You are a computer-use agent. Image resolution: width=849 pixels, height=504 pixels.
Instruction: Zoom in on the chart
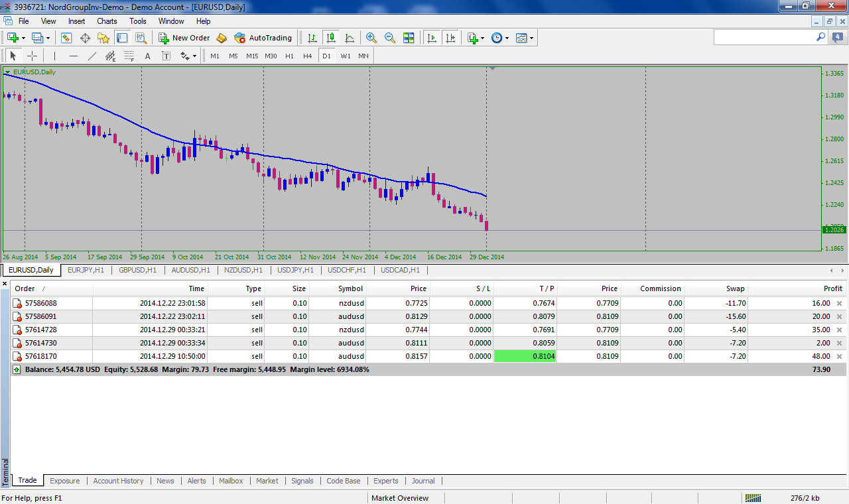click(x=371, y=38)
